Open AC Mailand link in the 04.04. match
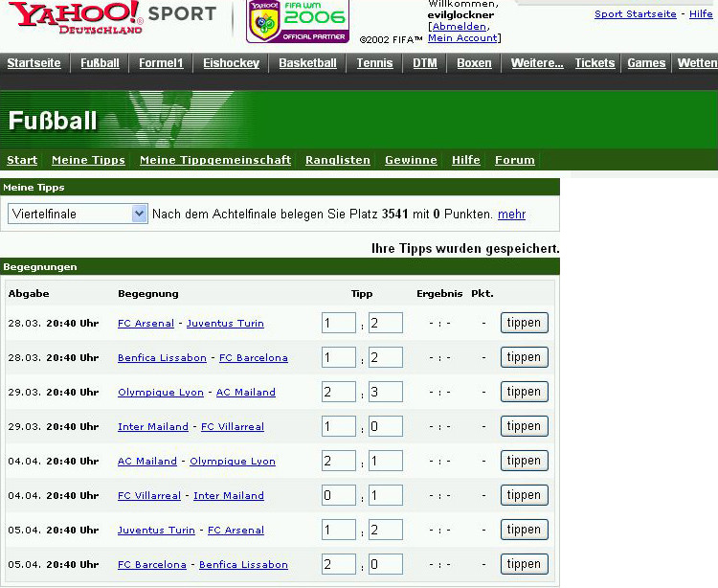This screenshot has width=718, height=588. tap(147, 462)
